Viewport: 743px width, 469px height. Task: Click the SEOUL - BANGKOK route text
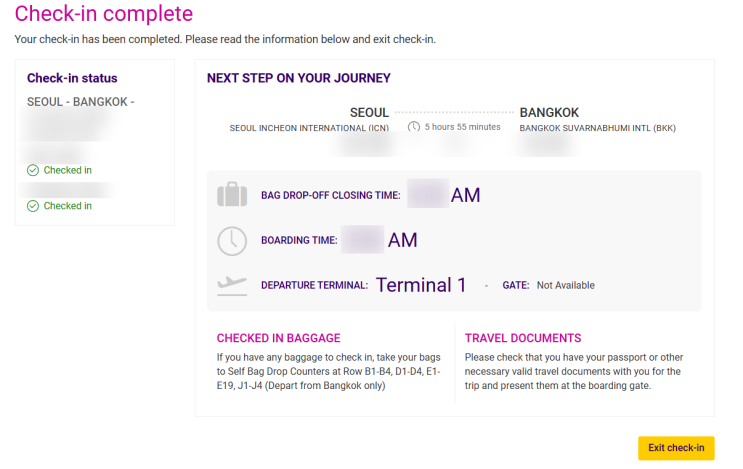coord(81,102)
